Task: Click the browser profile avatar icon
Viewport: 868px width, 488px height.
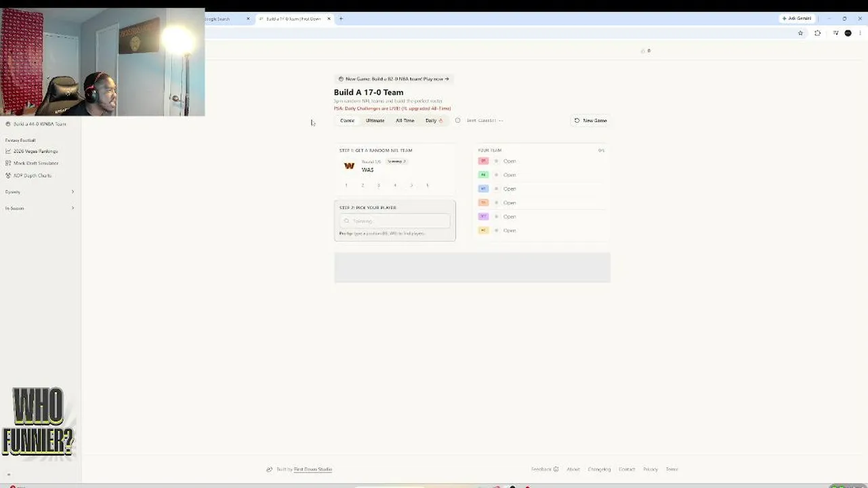Action: point(848,33)
